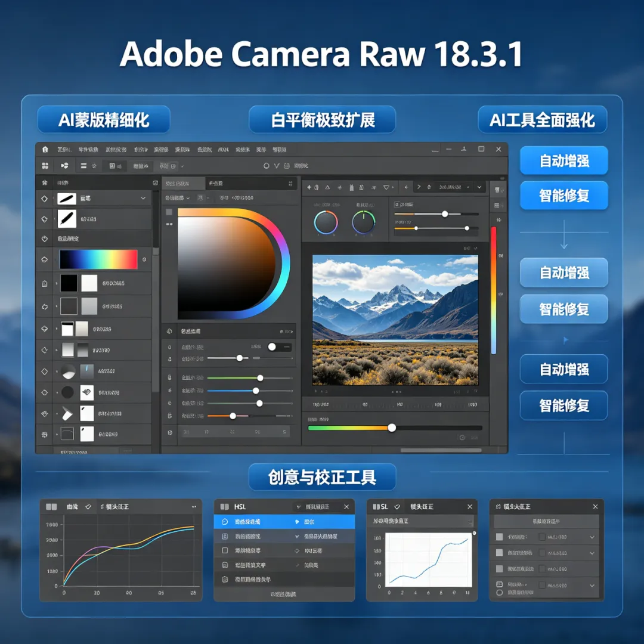
Task: Open the first menu beside the home icon
Action: [x=64, y=150]
